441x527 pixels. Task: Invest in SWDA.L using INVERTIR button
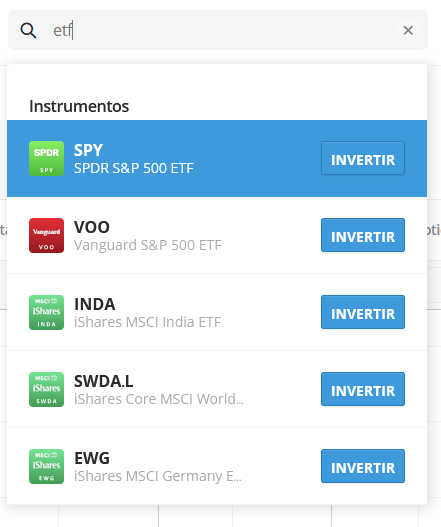363,389
